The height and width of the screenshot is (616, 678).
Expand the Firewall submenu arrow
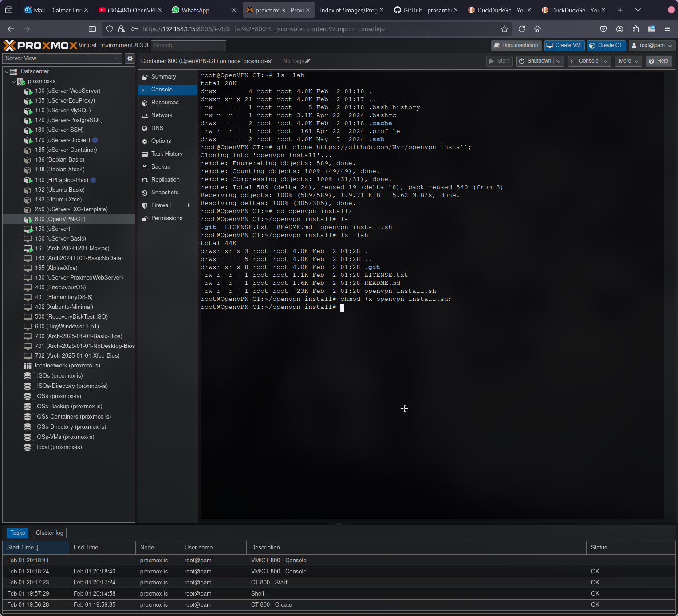189,205
